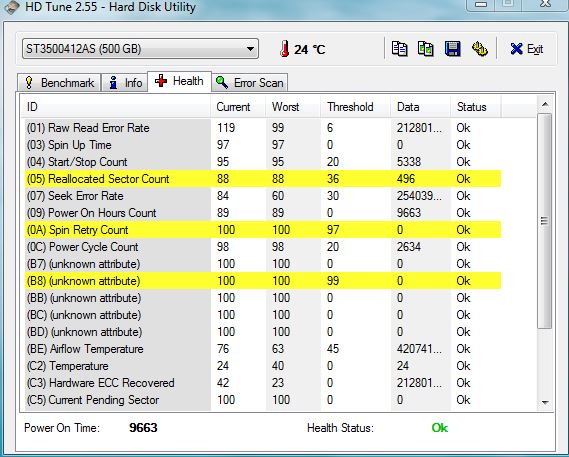Click data value 2634 in Power Cycle row
The image size is (569, 457).
pyautogui.click(x=409, y=247)
